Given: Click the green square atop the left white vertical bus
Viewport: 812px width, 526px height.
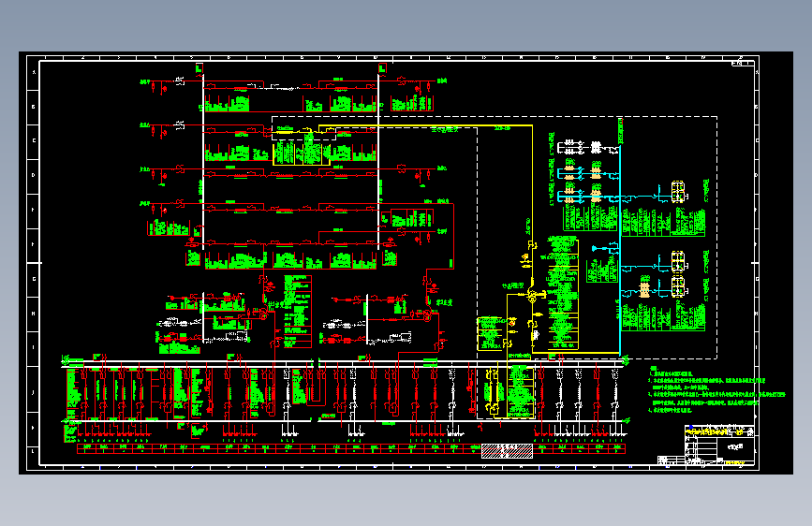Looking at the screenshot, I should pos(199,68).
